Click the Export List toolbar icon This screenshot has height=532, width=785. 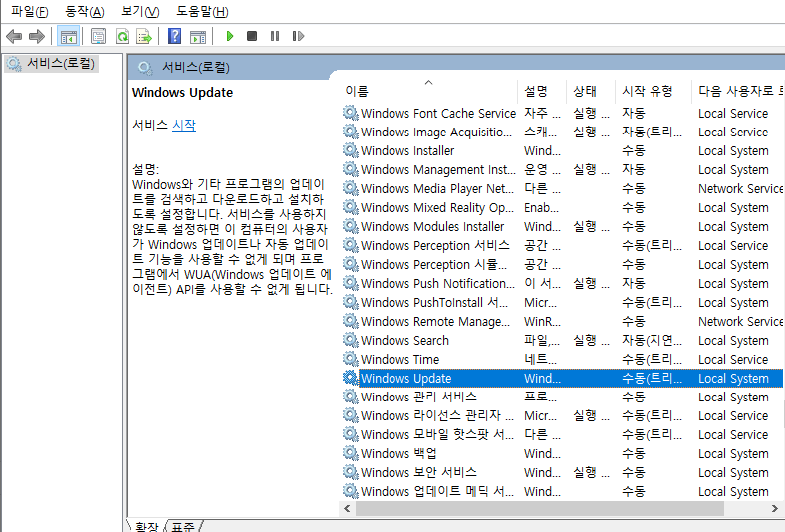pos(144,36)
